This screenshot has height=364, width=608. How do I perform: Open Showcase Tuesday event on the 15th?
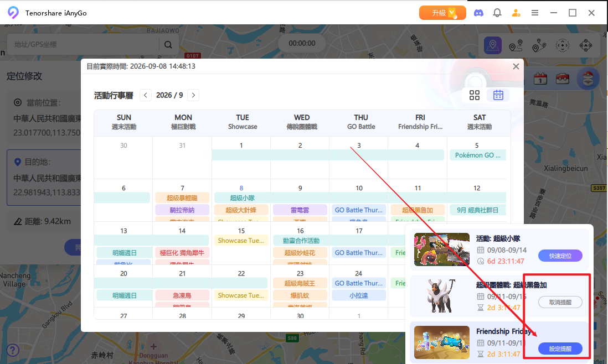coord(241,241)
